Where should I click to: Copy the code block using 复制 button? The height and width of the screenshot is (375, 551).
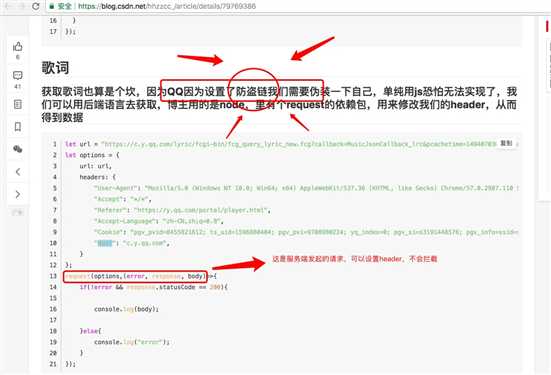pos(506,143)
